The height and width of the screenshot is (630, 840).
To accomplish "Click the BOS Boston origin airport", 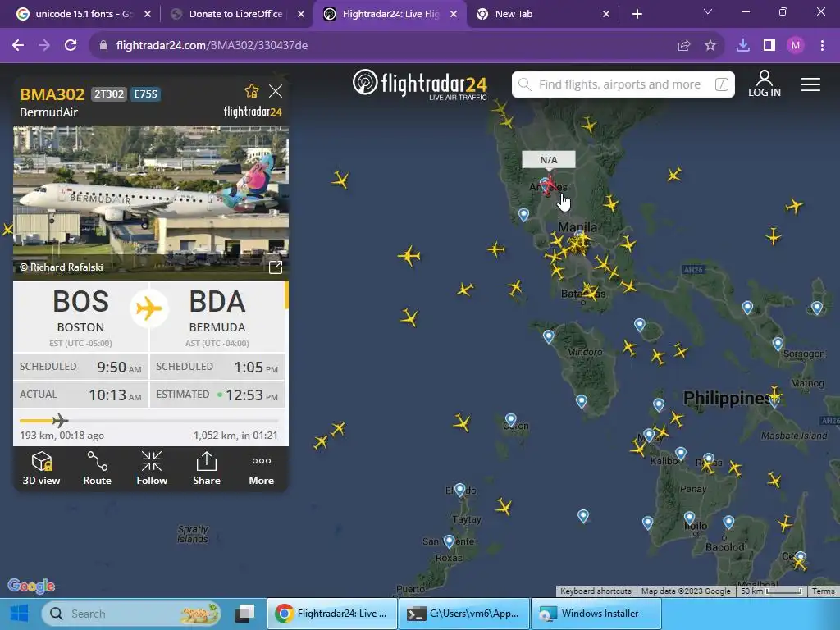I will click(81, 316).
